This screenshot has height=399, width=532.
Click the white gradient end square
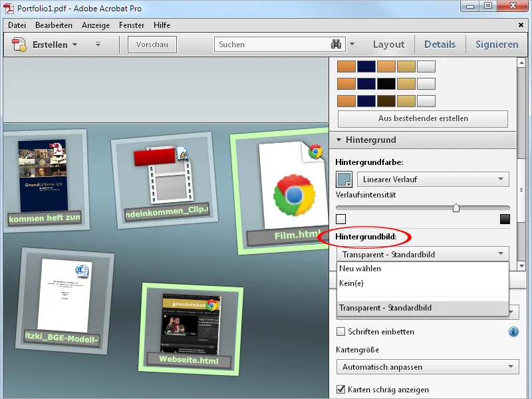340,219
